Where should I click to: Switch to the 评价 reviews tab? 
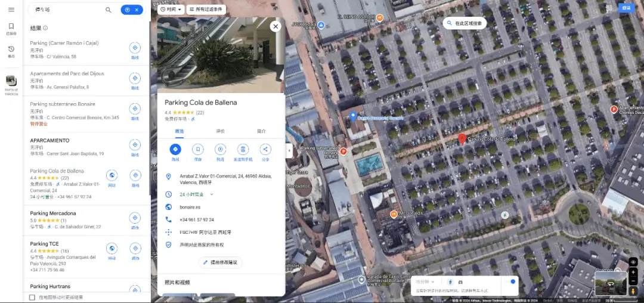(x=220, y=131)
